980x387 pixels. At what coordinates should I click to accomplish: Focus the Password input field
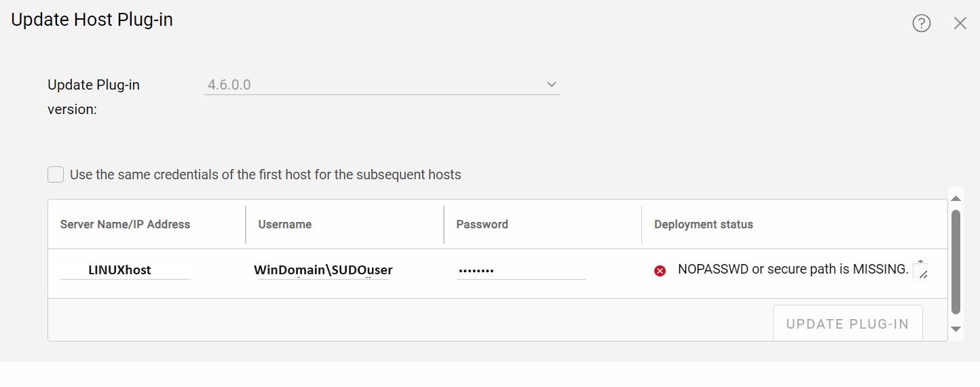tap(521, 271)
